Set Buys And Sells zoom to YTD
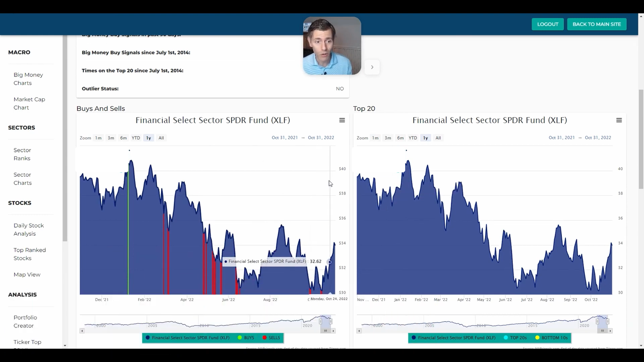644x362 pixels. (x=136, y=138)
